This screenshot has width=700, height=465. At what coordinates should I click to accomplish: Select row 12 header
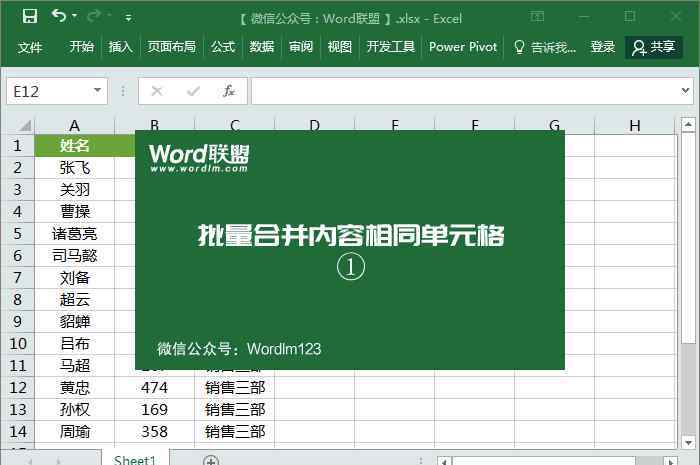pyautogui.click(x=17, y=387)
